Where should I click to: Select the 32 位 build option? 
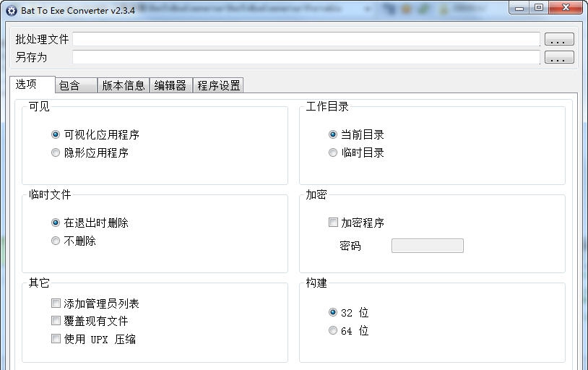tap(332, 312)
